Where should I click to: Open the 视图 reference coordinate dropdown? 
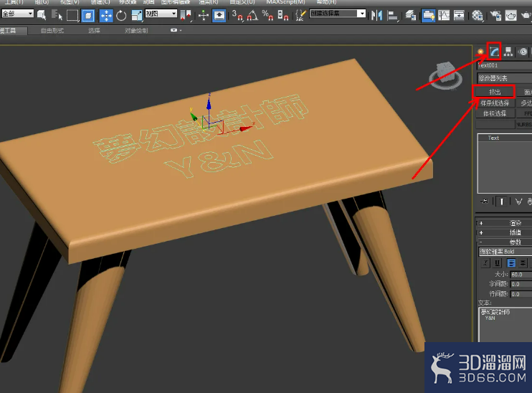pos(161,14)
